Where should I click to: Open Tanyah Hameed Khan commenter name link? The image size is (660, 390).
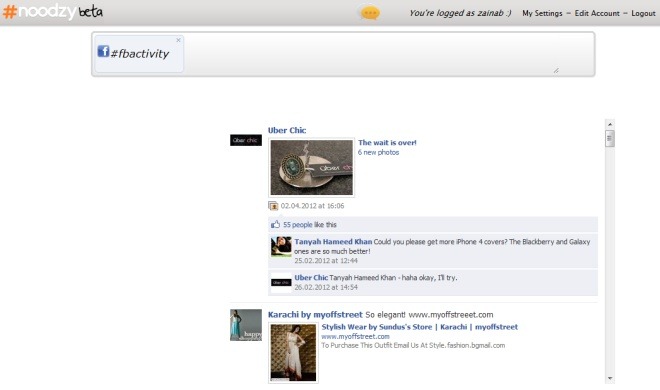(333, 241)
